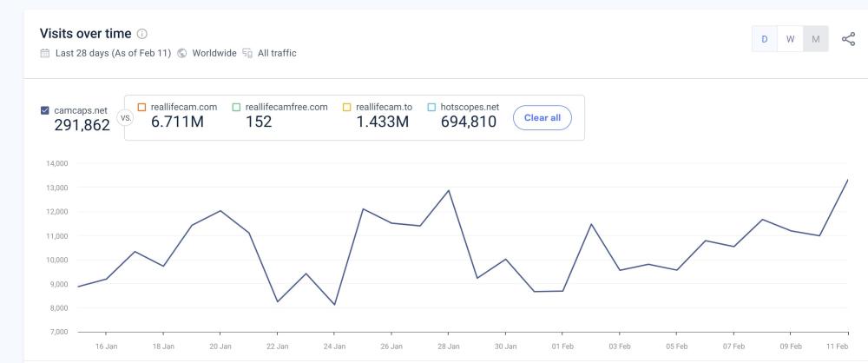The width and height of the screenshot is (868, 363).
Task: Click the All traffic devices icon
Action: [248, 54]
